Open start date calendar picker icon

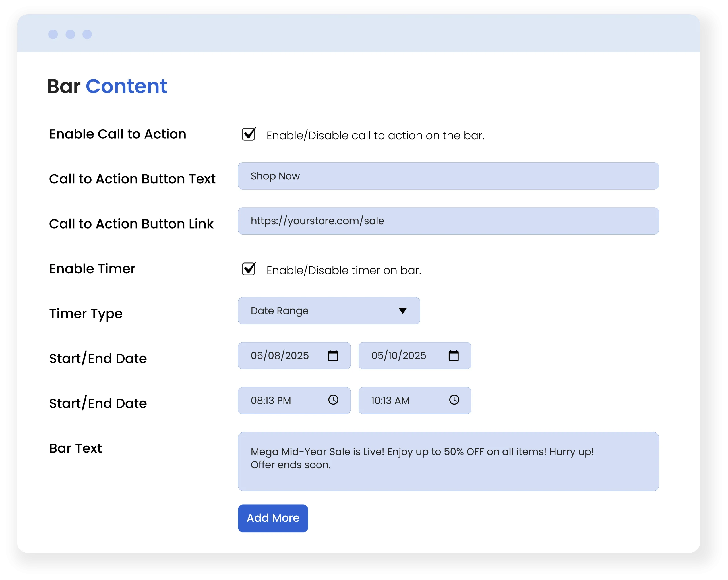tap(333, 355)
